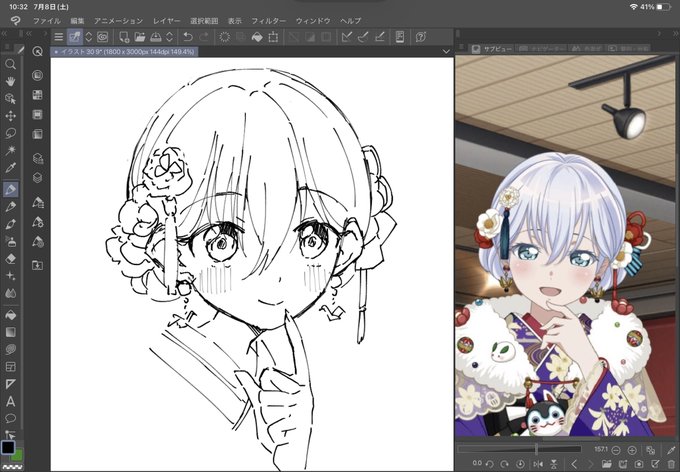Select the Pencil tool
This screenshot has width=680, height=472.
[x=10, y=206]
